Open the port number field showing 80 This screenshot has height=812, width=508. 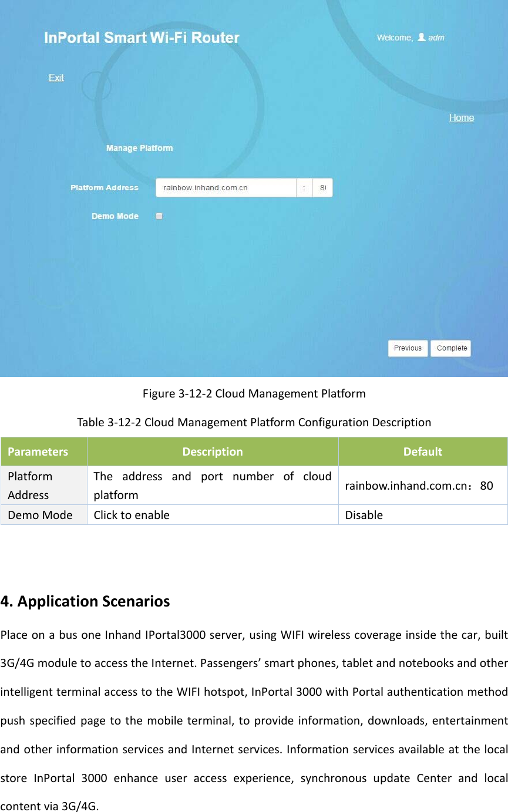(x=322, y=187)
